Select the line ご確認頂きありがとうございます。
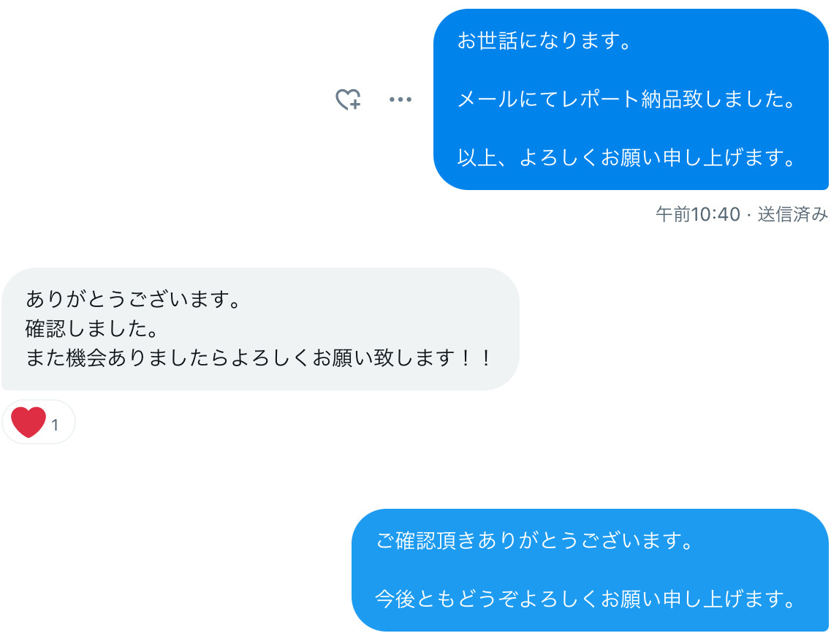The height and width of the screenshot is (644, 831). tap(535, 541)
